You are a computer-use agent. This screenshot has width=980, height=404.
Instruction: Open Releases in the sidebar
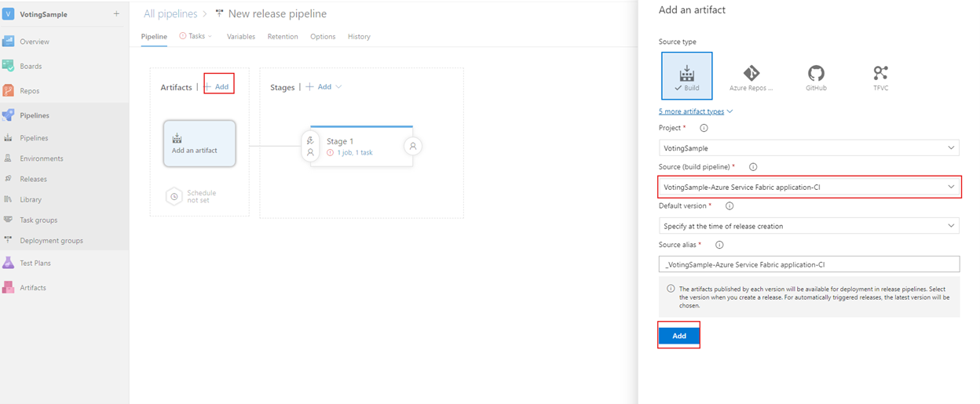point(33,179)
